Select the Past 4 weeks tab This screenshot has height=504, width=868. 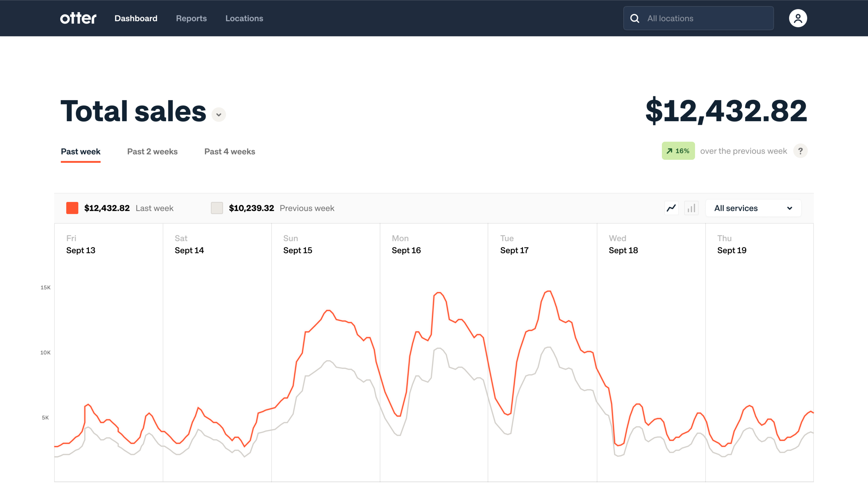[230, 151]
